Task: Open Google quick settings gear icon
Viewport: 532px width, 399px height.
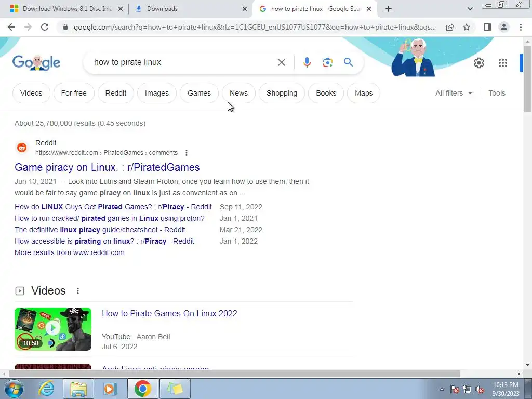Action: point(478,63)
